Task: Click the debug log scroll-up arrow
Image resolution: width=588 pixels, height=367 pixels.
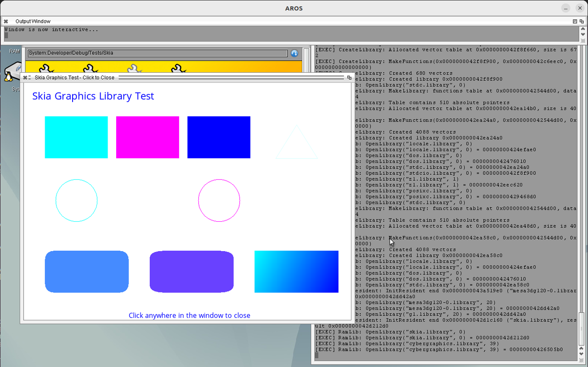Action: tap(582, 349)
